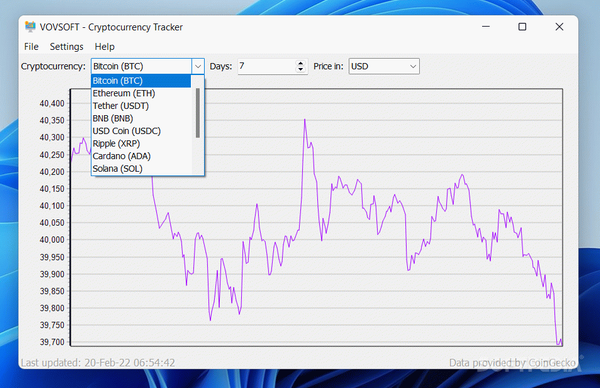Screen dimensions: 600x388
Task: Select highlighted Bitcoin (BTC) list item
Action: [x=141, y=81]
